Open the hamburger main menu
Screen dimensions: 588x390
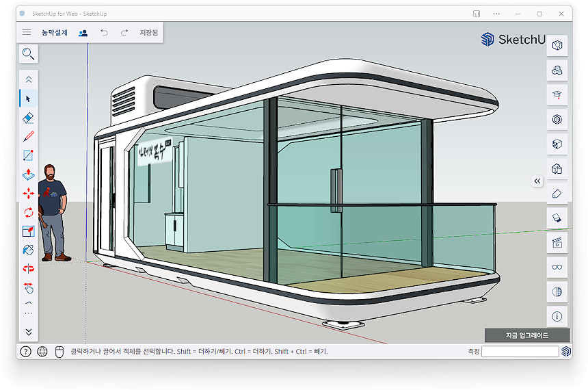click(27, 32)
